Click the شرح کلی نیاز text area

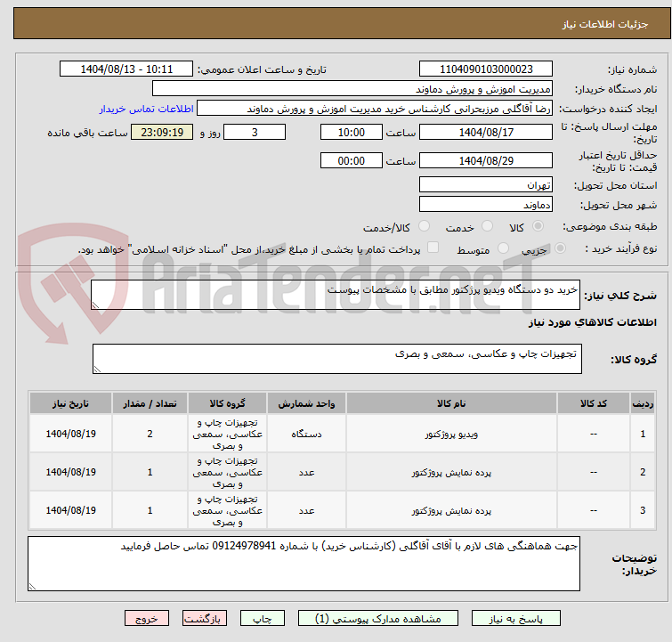[336, 295]
